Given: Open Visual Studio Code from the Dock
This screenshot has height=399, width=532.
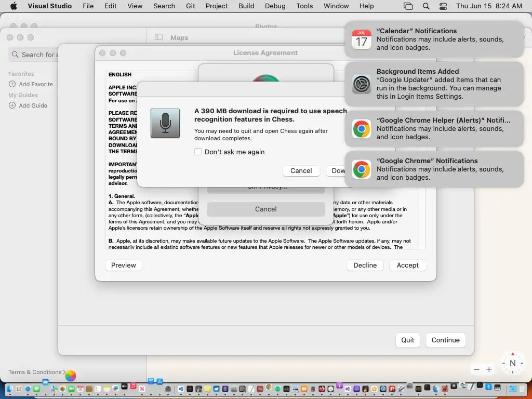Looking at the screenshot, I should coord(181,389).
